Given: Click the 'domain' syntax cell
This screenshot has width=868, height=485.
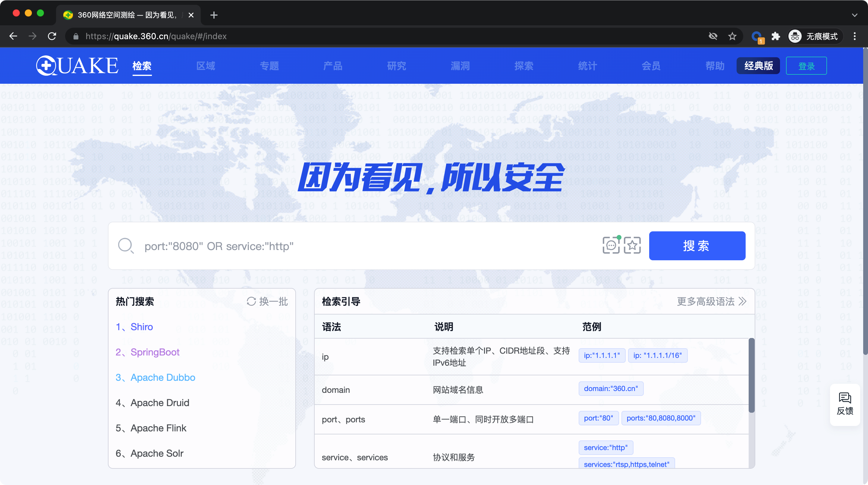Looking at the screenshot, I should click(336, 390).
